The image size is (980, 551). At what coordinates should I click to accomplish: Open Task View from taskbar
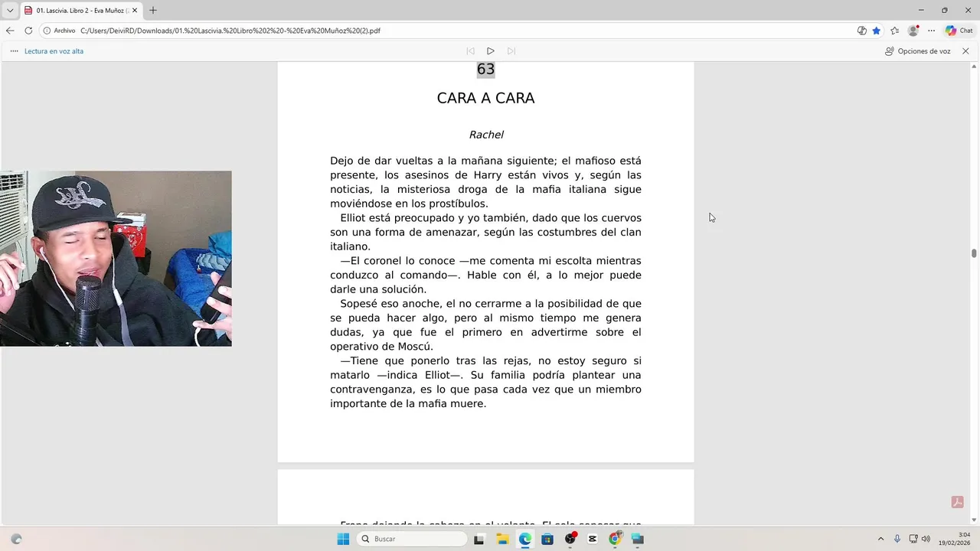pos(479,539)
